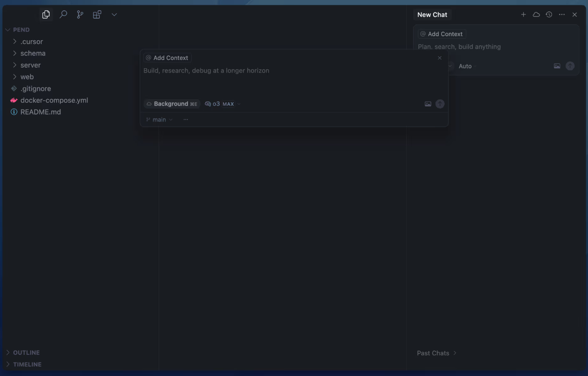Image resolution: width=588 pixels, height=376 pixels.
Task: Open background agents cloud icon in chat header
Action: [536, 15]
